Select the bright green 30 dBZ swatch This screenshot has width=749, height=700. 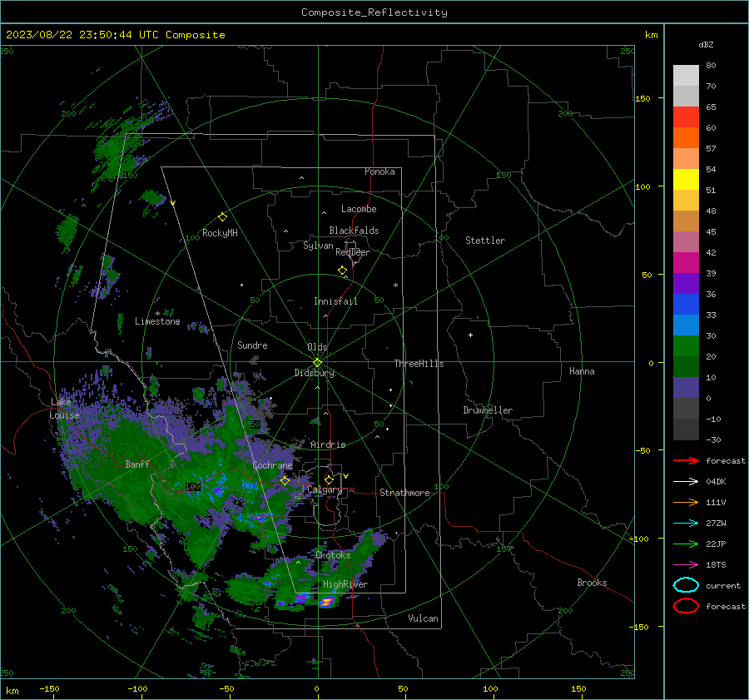(686, 345)
